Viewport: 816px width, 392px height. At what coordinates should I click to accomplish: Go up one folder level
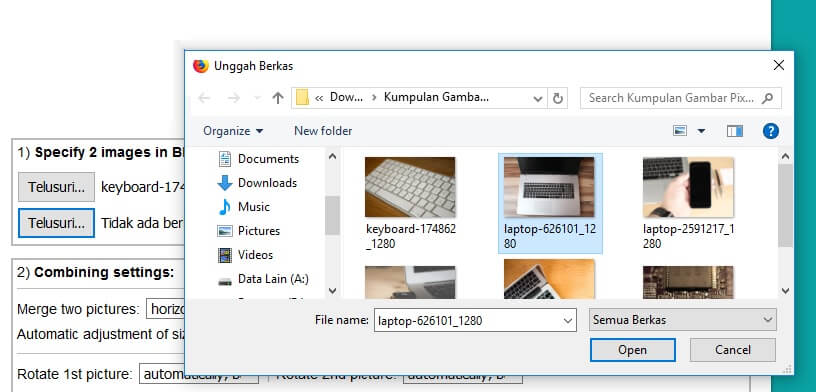click(278, 98)
